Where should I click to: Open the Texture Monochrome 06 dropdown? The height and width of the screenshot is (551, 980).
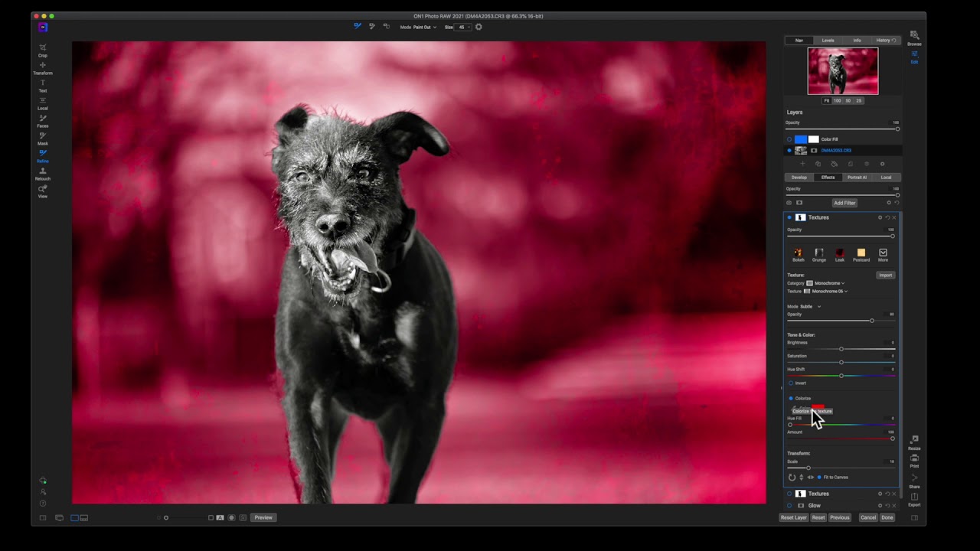[x=825, y=291]
